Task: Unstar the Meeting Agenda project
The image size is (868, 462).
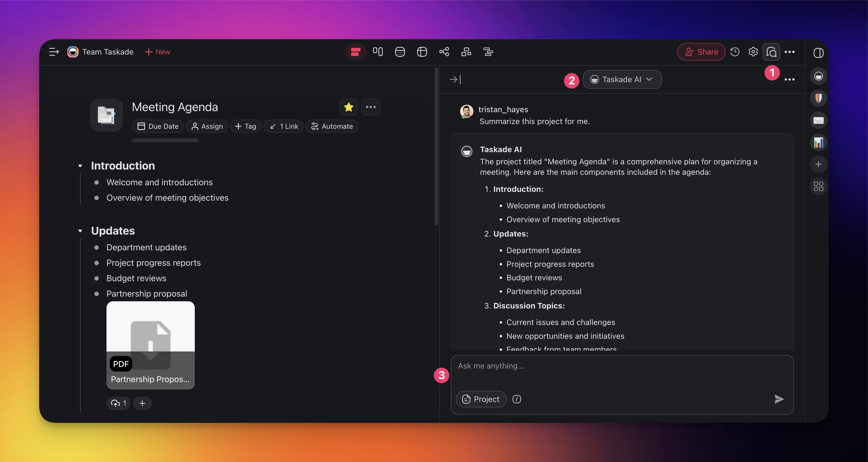Action: pos(349,107)
